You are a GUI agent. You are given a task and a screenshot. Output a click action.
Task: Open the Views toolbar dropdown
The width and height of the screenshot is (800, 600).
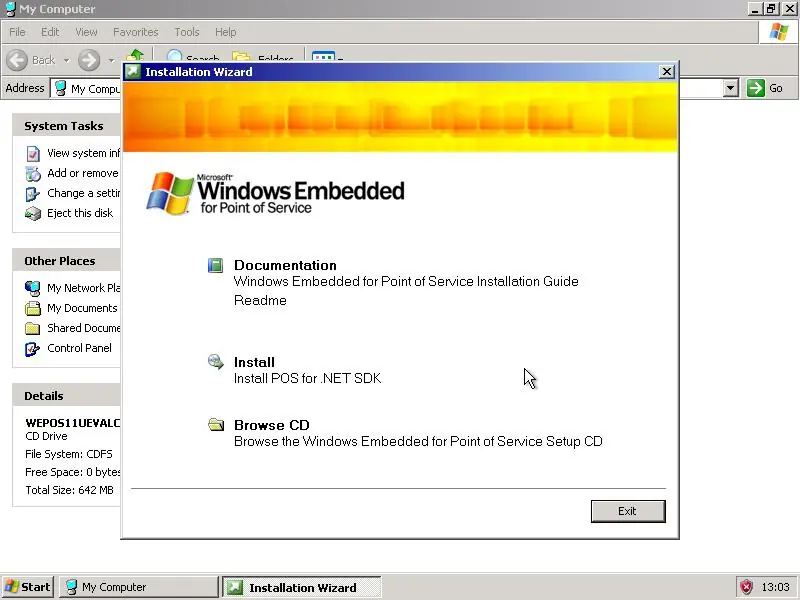pos(327,56)
